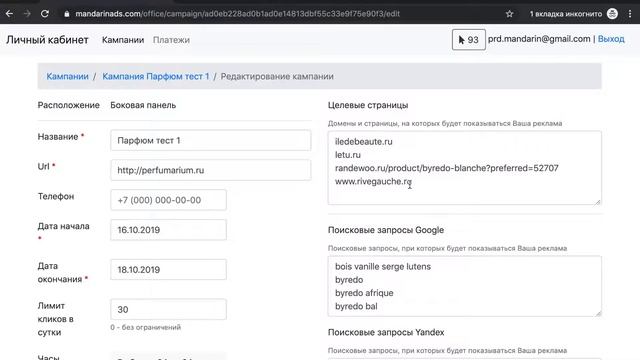Open the Платежи menu item

pos(171,40)
